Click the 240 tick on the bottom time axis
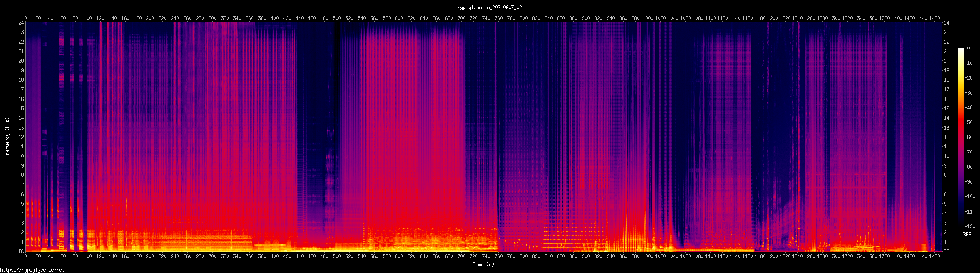The image size is (980, 273). click(175, 256)
